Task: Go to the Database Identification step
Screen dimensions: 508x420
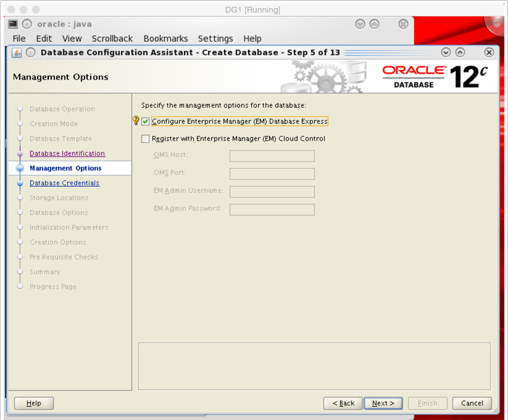Action: (67, 153)
